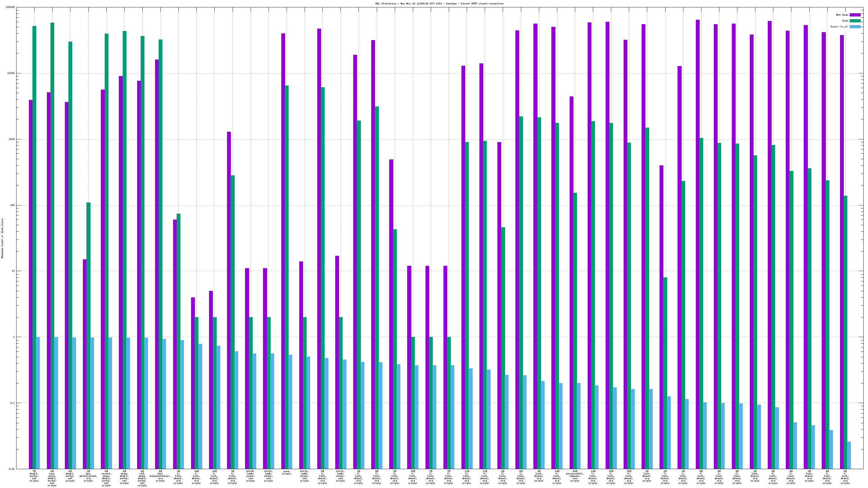Click the Not Spam legend label

click(842, 15)
